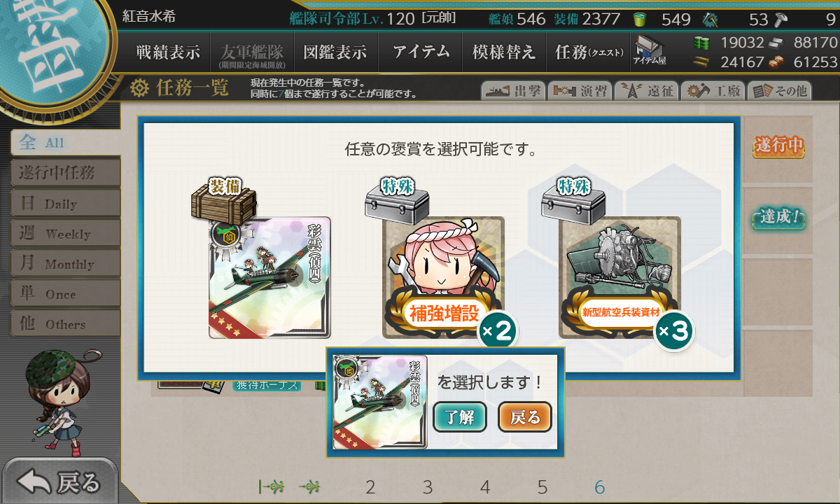
Task: Cancel with the orange 戻る button
Action: [x=525, y=418]
